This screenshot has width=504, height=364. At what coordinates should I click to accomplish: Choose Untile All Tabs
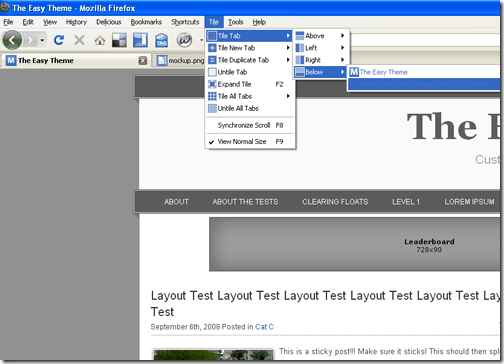point(249,108)
